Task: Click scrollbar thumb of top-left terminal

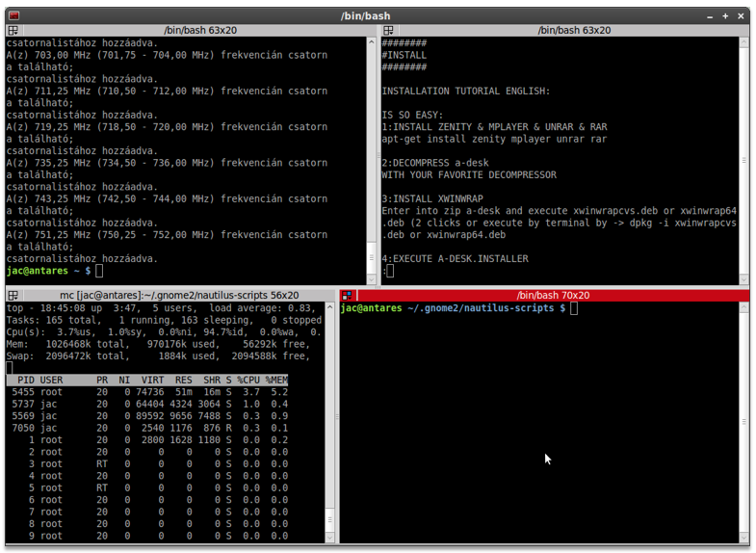Action: tap(371, 257)
